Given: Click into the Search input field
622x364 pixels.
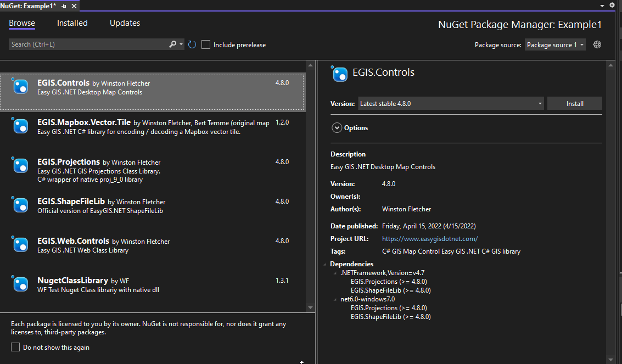Looking at the screenshot, I should 88,44.
